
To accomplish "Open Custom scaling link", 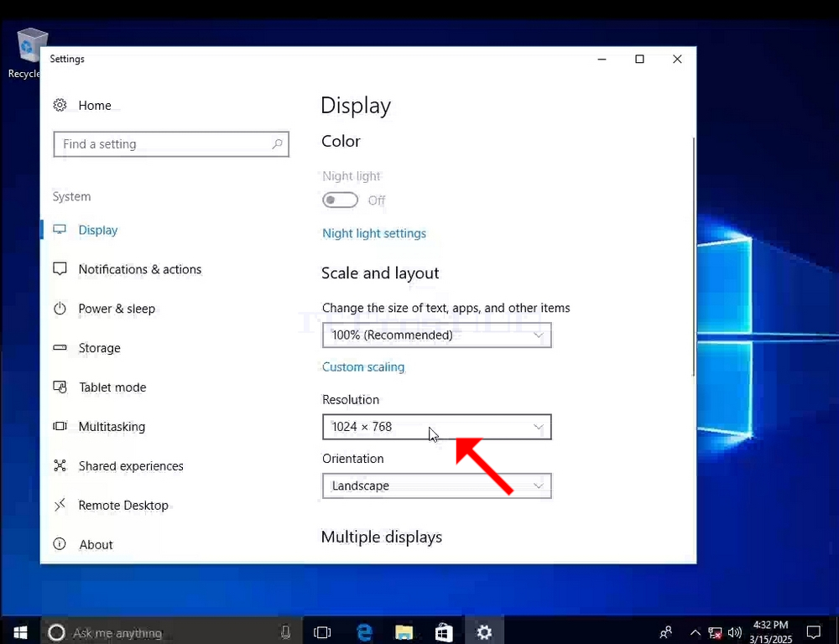I will tap(363, 367).
